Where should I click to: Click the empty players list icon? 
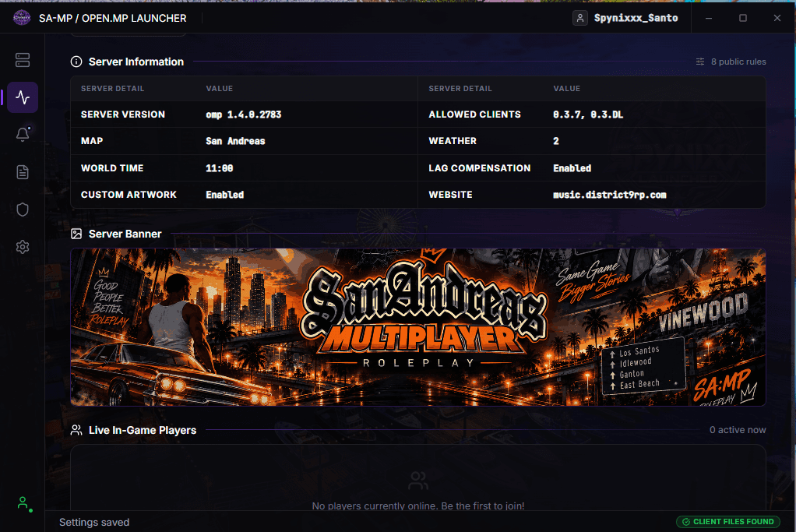coord(417,481)
